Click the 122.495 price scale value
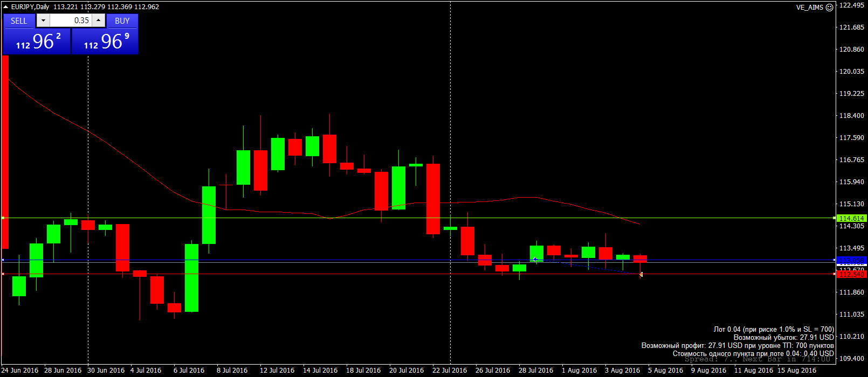 coord(852,5)
